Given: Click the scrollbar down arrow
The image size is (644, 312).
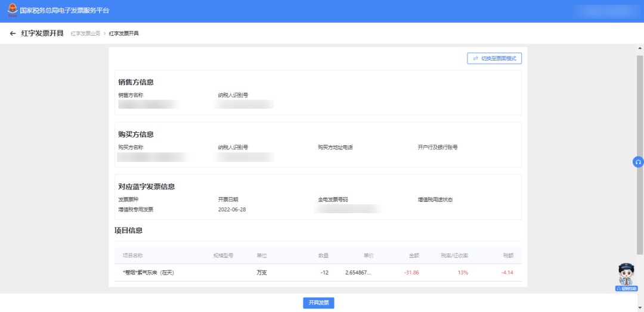Looking at the screenshot, I should pyautogui.click(x=640, y=307).
